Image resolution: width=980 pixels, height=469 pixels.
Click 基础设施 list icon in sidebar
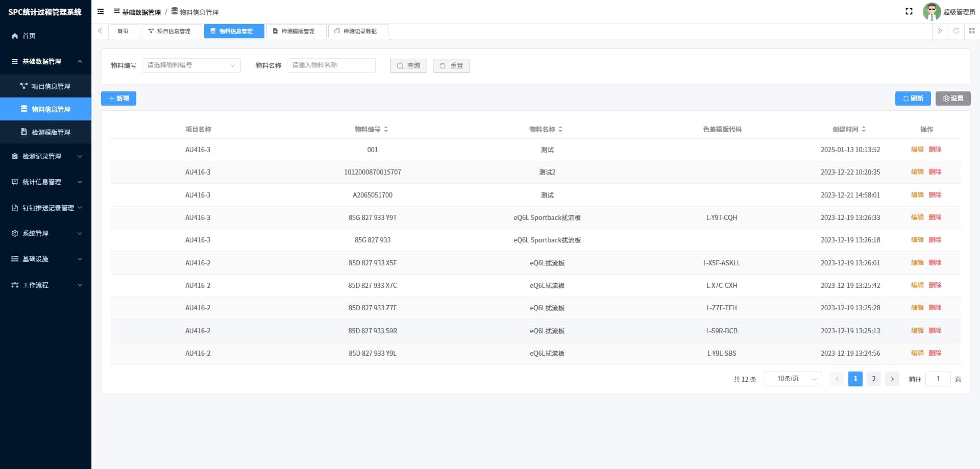coord(15,259)
